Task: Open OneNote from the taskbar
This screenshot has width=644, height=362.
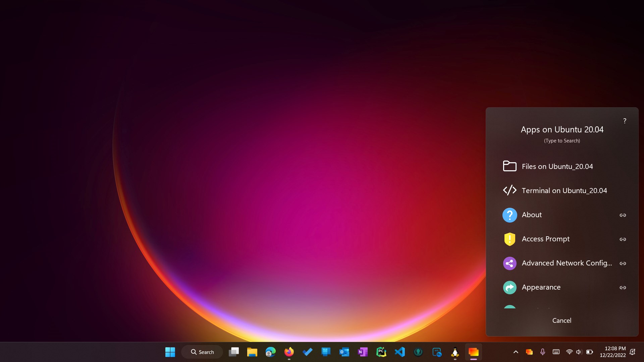Action: click(x=363, y=352)
